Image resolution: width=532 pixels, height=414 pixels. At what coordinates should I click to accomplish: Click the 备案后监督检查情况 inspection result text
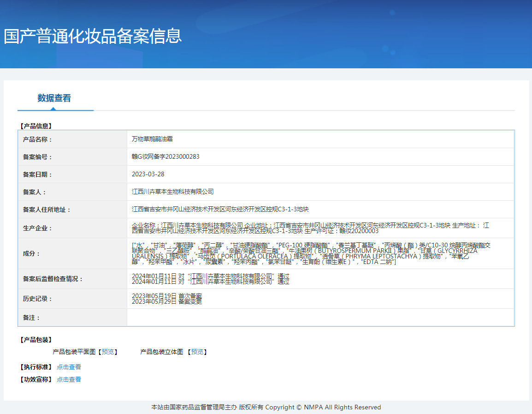point(211,279)
